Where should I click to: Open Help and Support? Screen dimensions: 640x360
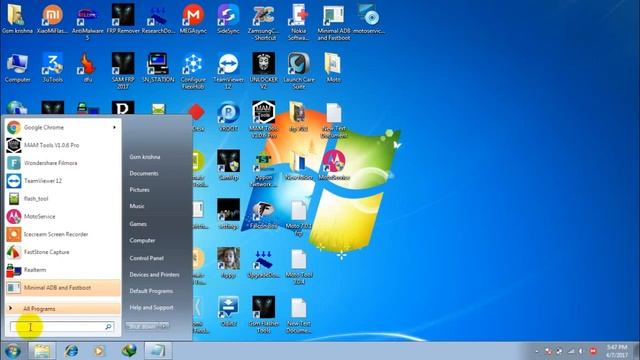point(151,307)
